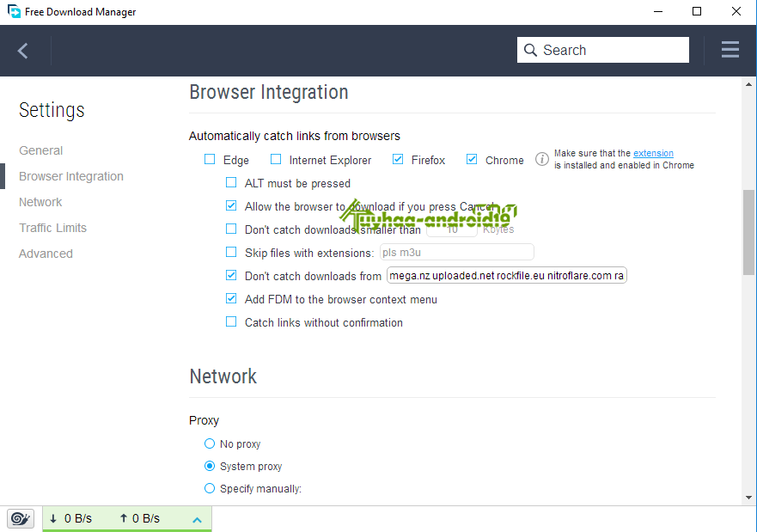Click the 'Skip files with extensions' input field
Viewport: 757px width, 532px height.
click(456, 252)
